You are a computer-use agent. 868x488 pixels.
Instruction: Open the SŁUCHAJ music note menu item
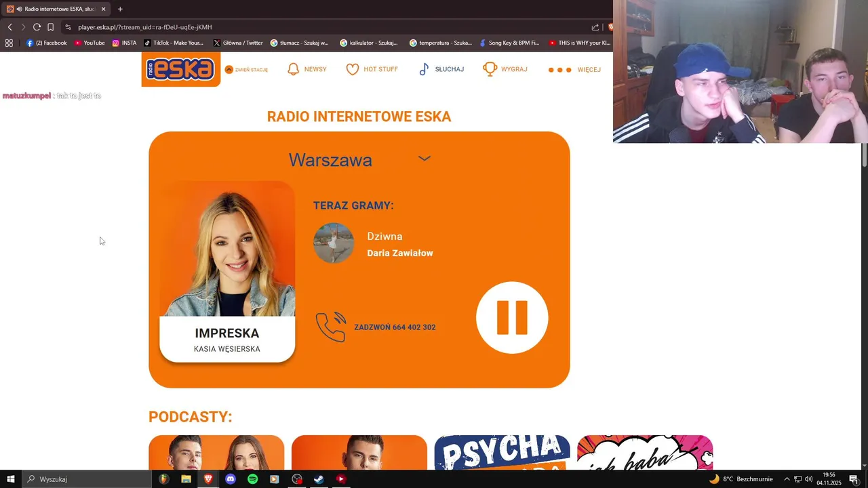coord(441,69)
